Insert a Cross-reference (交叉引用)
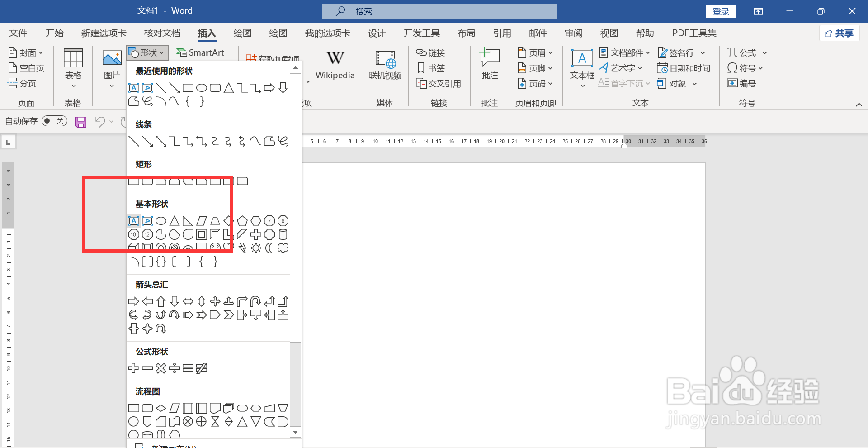The image size is (868, 448). pyautogui.click(x=439, y=84)
